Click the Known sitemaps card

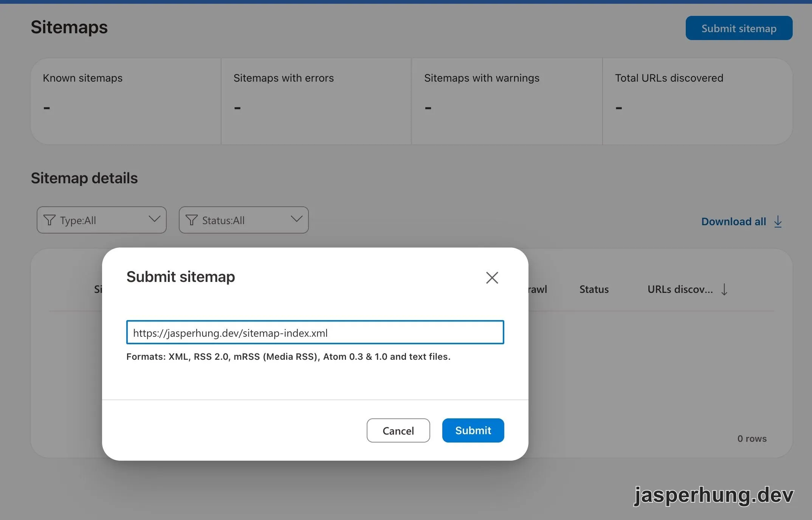click(126, 101)
